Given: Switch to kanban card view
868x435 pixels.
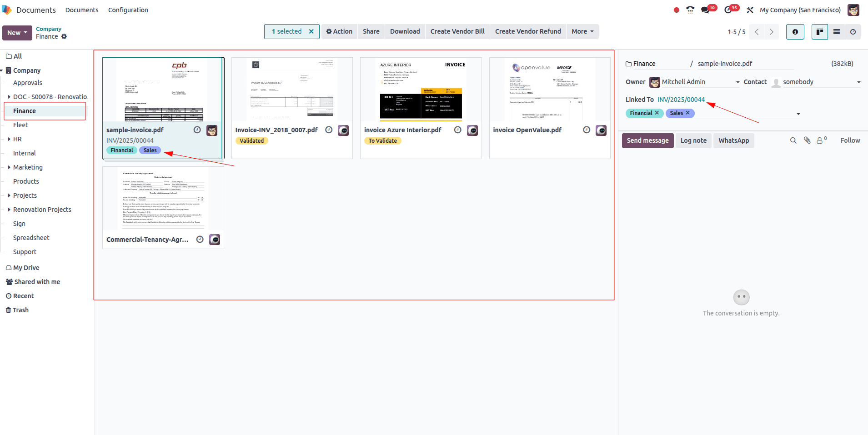Looking at the screenshot, I should pyautogui.click(x=819, y=32).
